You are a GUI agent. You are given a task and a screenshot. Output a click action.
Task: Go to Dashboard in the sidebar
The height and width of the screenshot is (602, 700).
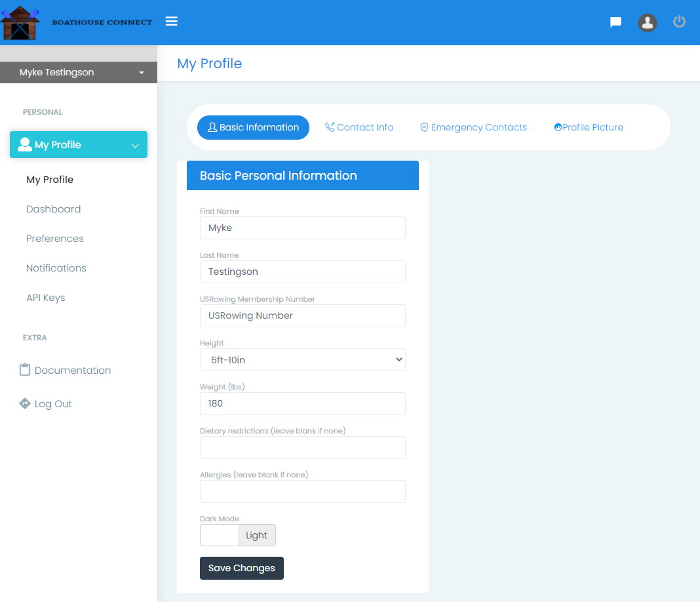[x=54, y=209]
